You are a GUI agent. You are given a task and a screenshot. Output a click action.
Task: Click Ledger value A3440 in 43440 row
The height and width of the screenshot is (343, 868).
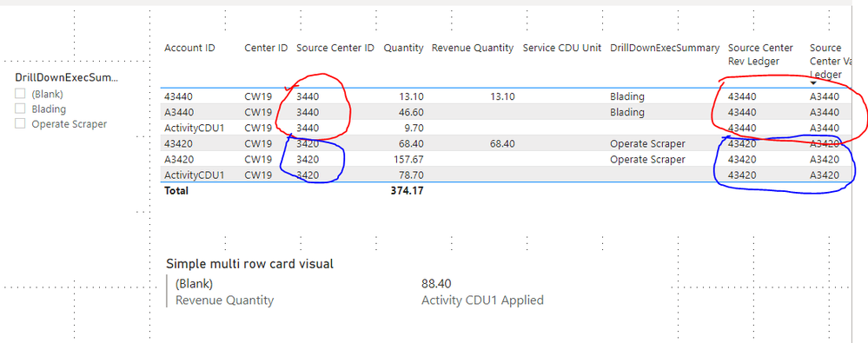point(825,96)
